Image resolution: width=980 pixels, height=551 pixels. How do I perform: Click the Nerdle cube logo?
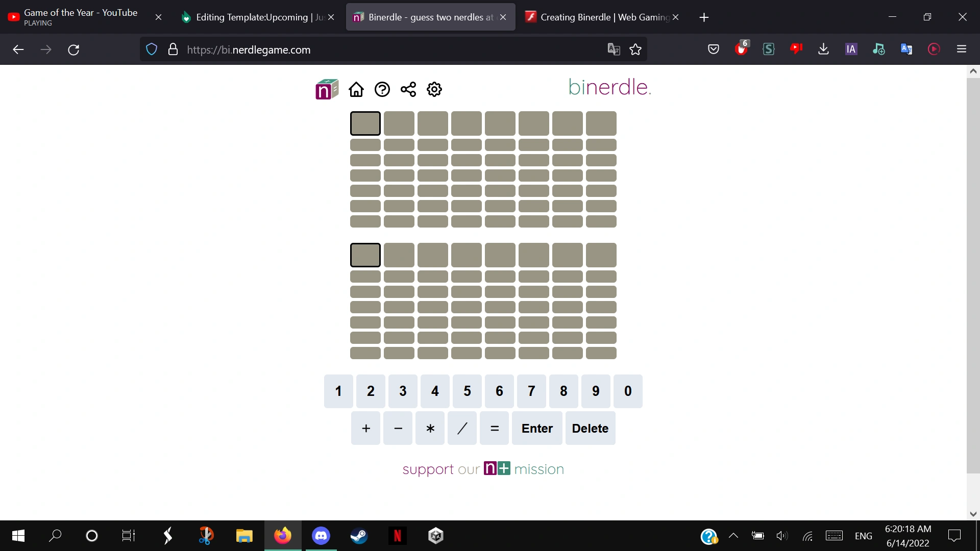pyautogui.click(x=327, y=89)
